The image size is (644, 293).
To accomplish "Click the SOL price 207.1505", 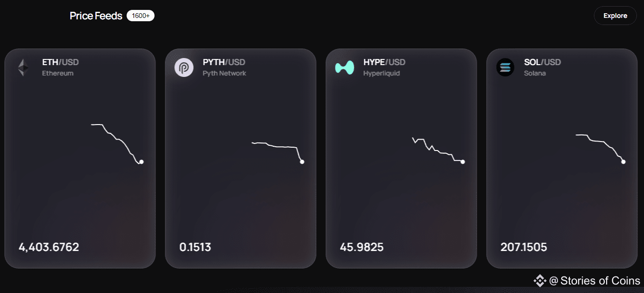I will pos(524,247).
